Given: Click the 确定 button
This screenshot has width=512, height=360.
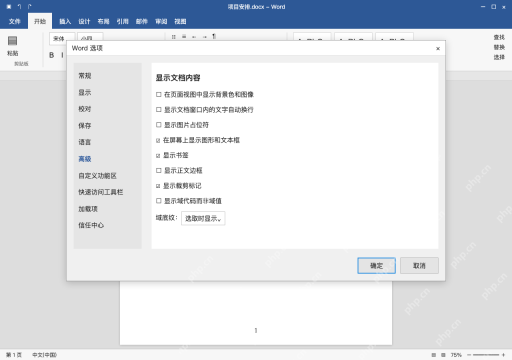Looking at the screenshot, I should (376, 266).
